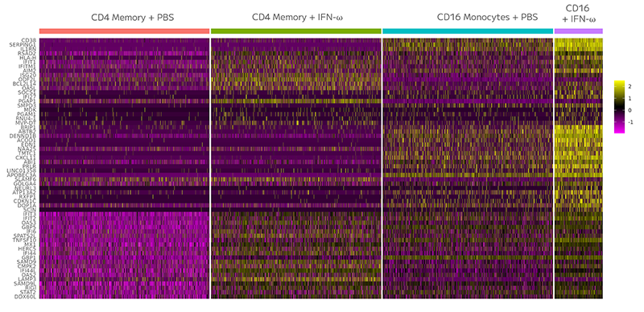Click the SMPD3 gene row label
Image resolution: width=644 pixels, height=312 pixels.
tap(28, 105)
